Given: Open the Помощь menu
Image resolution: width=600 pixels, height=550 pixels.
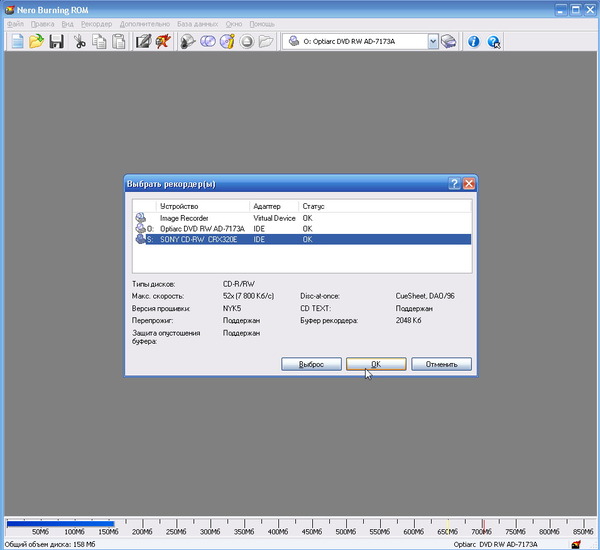Looking at the screenshot, I should [x=262, y=24].
